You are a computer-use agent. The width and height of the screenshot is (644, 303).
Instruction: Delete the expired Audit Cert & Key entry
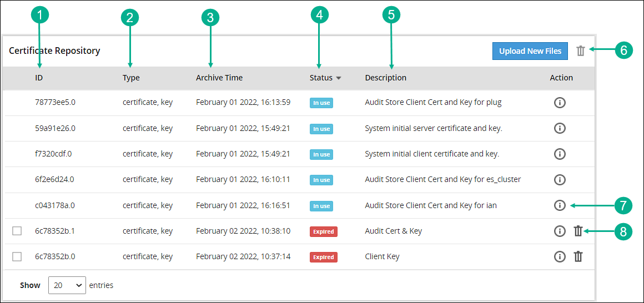coord(578,231)
